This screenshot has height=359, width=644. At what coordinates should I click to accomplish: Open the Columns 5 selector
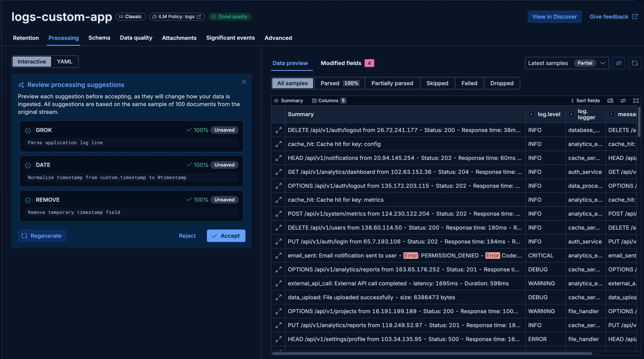pyautogui.click(x=329, y=101)
